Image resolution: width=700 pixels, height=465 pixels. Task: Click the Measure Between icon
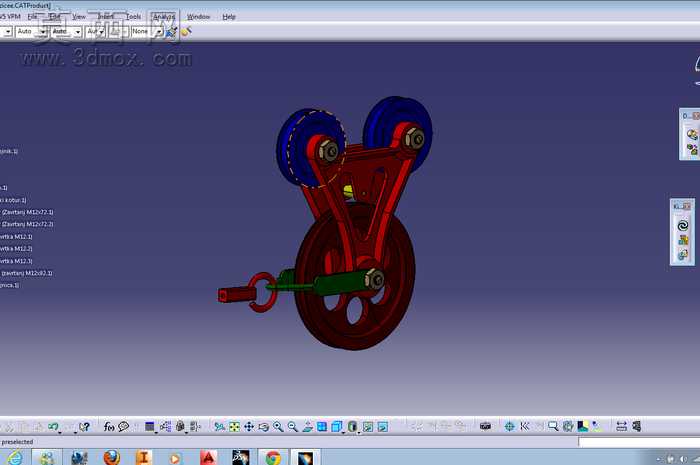(621, 426)
